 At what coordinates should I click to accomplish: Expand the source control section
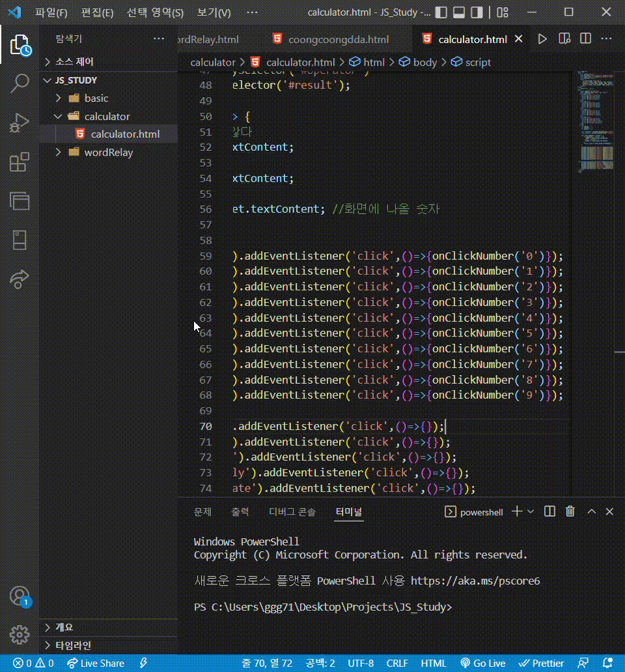[x=108, y=62]
